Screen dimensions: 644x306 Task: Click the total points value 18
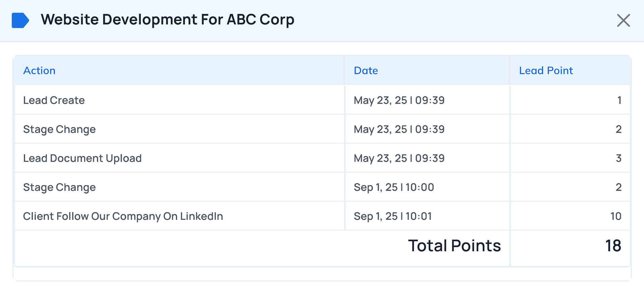click(613, 246)
